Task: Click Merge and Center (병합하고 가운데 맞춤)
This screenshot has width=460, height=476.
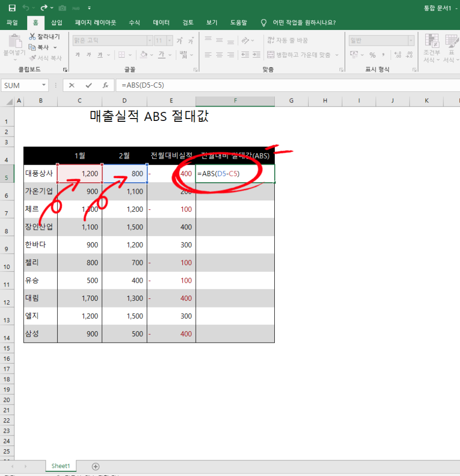Action: pyautogui.click(x=299, y=55)
